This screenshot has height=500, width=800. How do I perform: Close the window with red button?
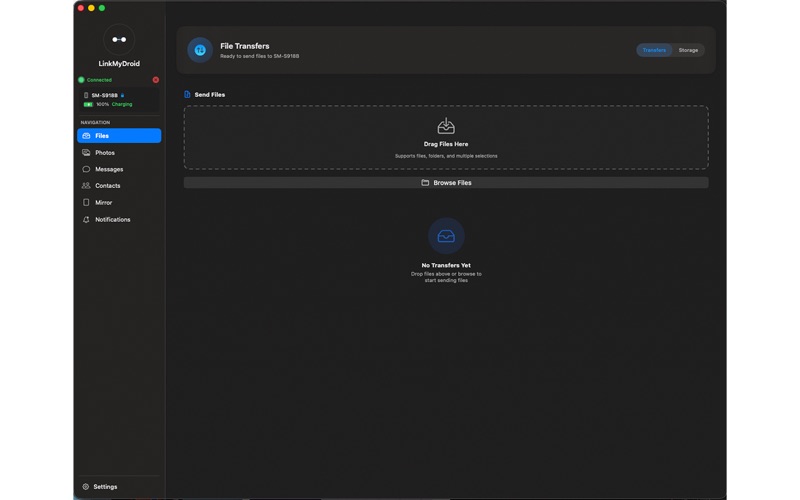[81, 8]
